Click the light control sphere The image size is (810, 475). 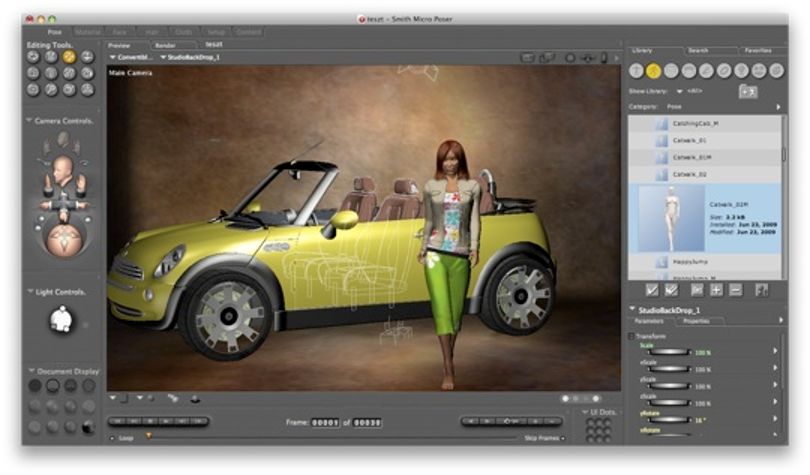tap(61, 319)
